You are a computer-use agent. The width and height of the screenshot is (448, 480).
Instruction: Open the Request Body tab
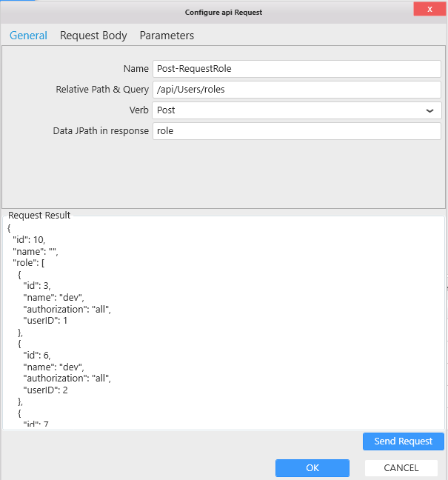click(x=93, y=36)
